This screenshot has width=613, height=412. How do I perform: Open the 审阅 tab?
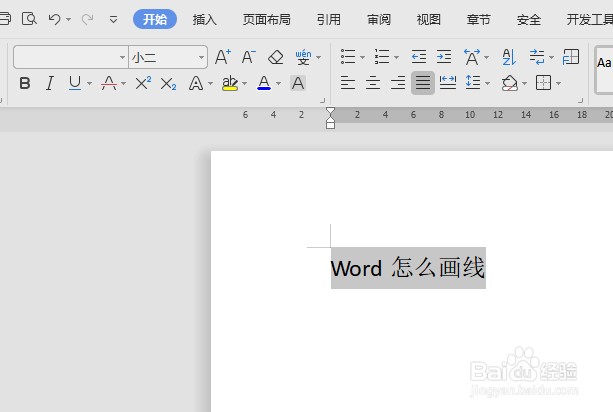[379, 19]
